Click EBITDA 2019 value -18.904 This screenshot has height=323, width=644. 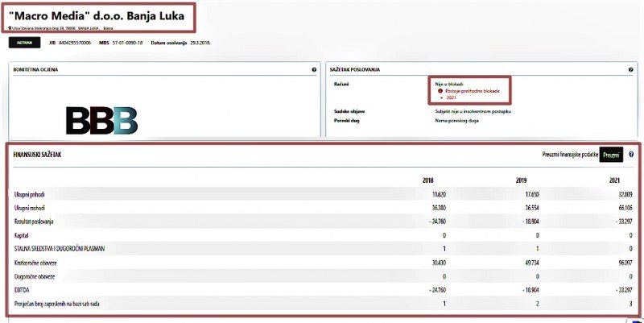pos(530,290)
